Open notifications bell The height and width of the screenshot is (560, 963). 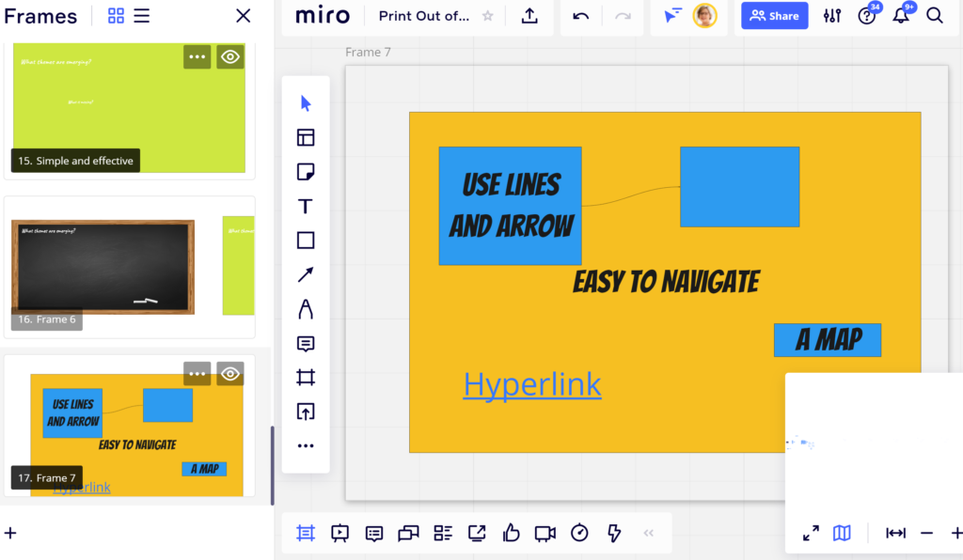pyautogui.click(x=901, y=16)
